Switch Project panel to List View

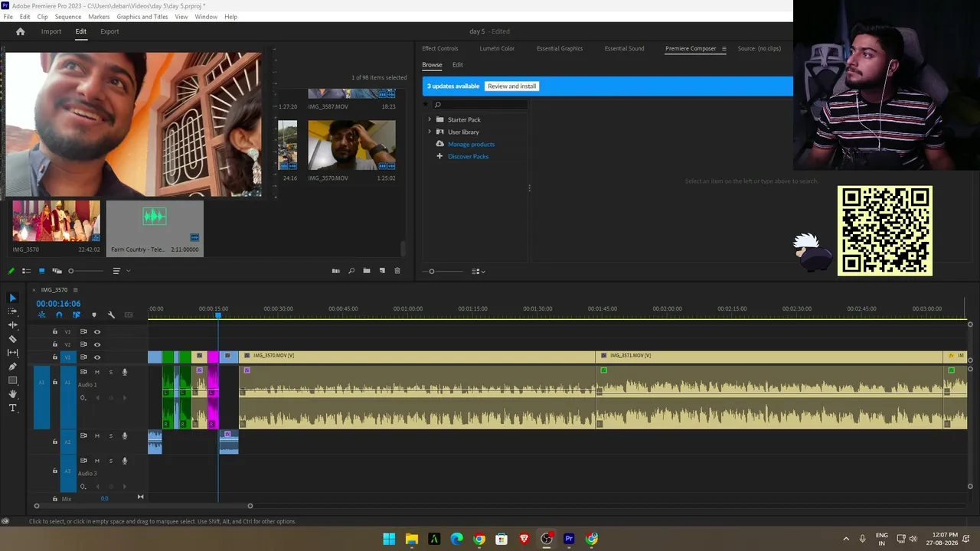(x=26, y=271)
